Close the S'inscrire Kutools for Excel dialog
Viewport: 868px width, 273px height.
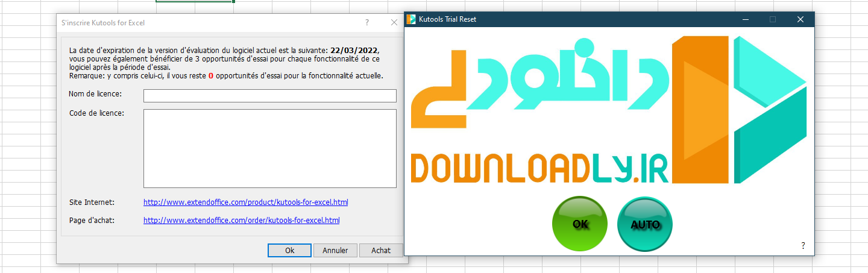coord(394,22)
